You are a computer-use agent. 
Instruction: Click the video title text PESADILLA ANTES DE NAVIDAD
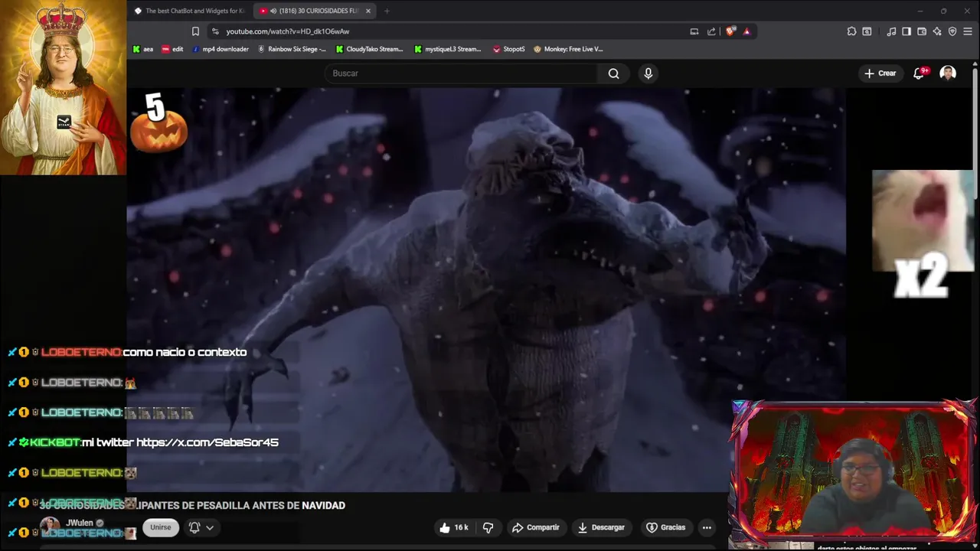271,506
